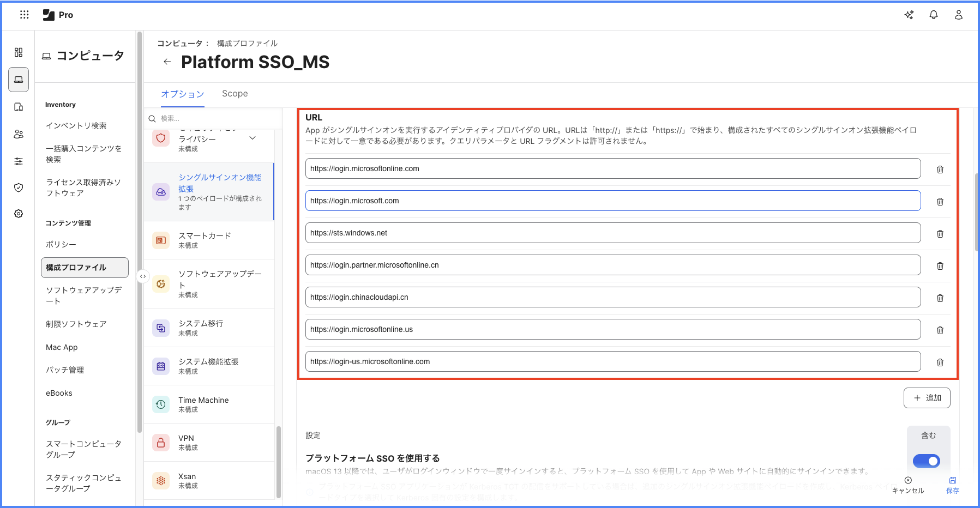Screen dimensions: 980x508
Task: Click the payload 検索 search field
Action: [213, 118]
